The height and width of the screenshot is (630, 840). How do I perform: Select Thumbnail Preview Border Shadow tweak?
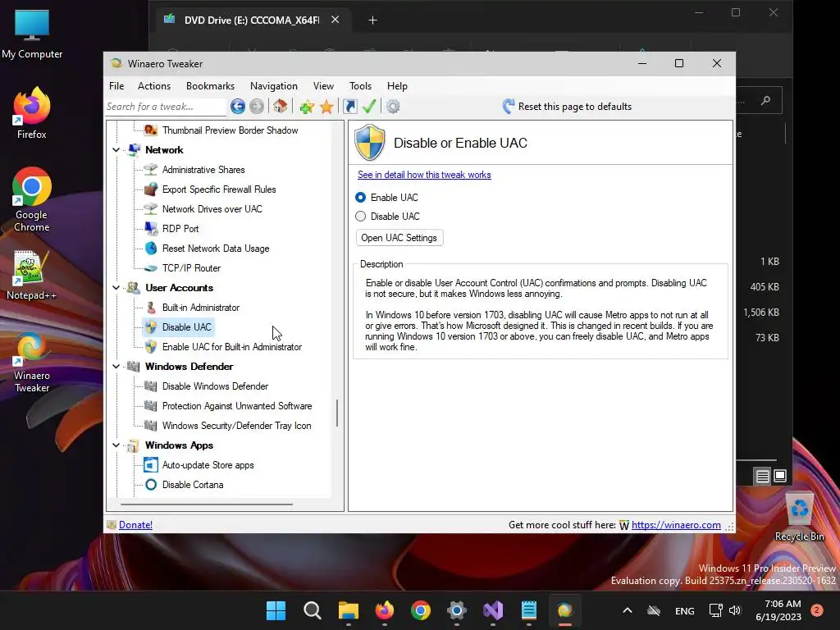[221, 130]
